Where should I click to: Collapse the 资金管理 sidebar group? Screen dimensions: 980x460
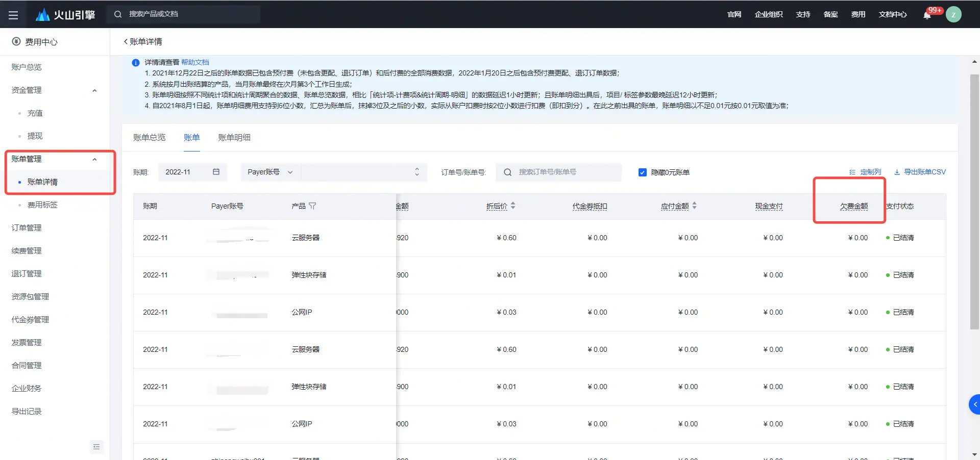(x=94, y=90)
